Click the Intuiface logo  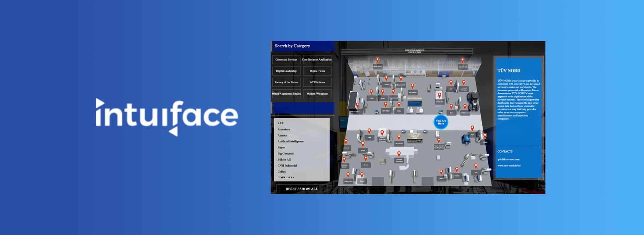[167, 117]
